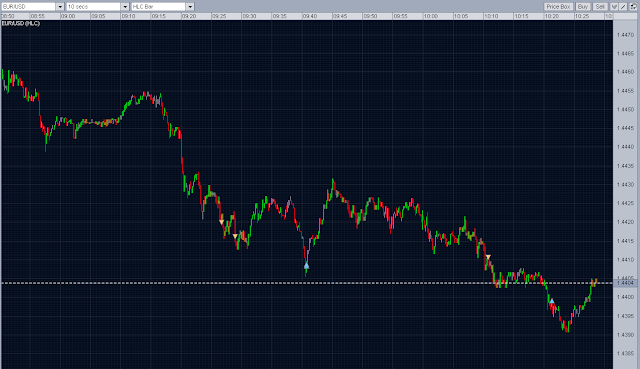Click the 09:15 time axis label

point(159,16)
